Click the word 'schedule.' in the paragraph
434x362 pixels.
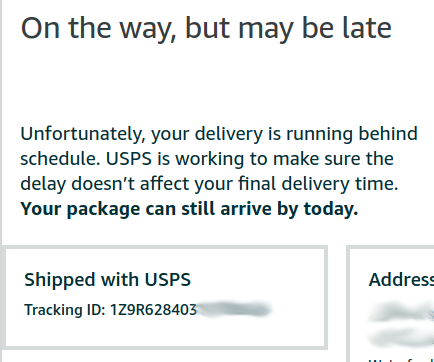click(60, 159)
